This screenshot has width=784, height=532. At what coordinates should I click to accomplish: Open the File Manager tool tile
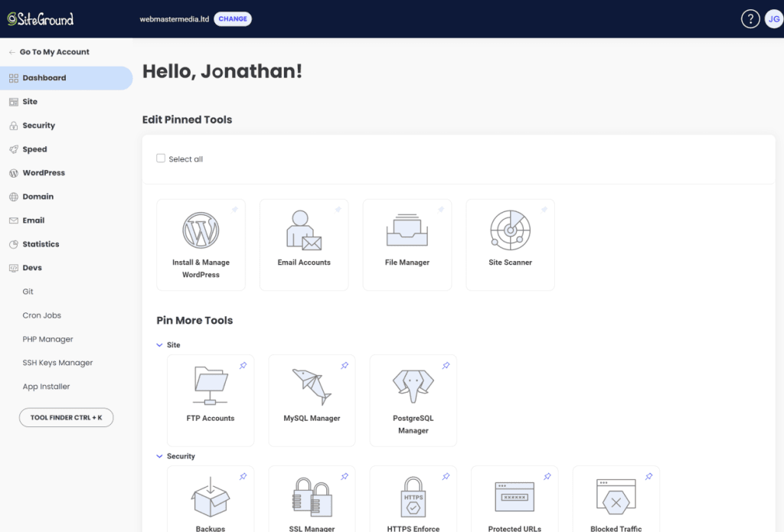(407, 244)
